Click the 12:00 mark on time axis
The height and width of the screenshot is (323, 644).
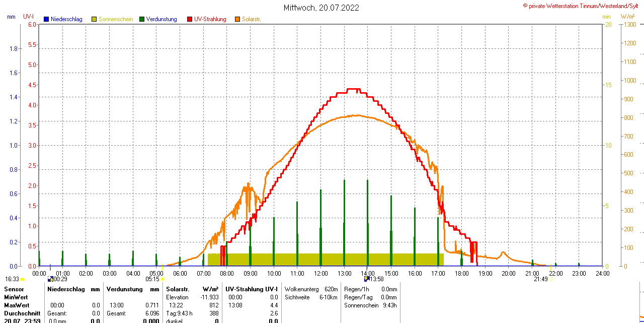pos(320,273)
